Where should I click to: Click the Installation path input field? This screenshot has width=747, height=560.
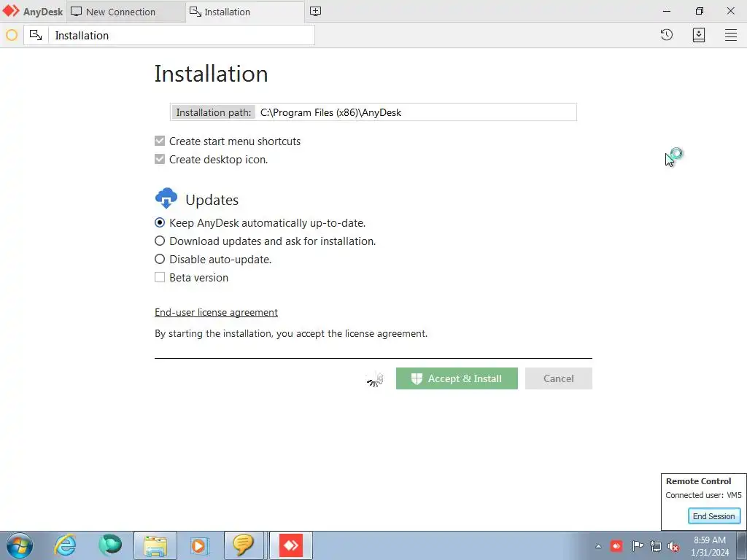pyautogui.click(x=416, y=112)
